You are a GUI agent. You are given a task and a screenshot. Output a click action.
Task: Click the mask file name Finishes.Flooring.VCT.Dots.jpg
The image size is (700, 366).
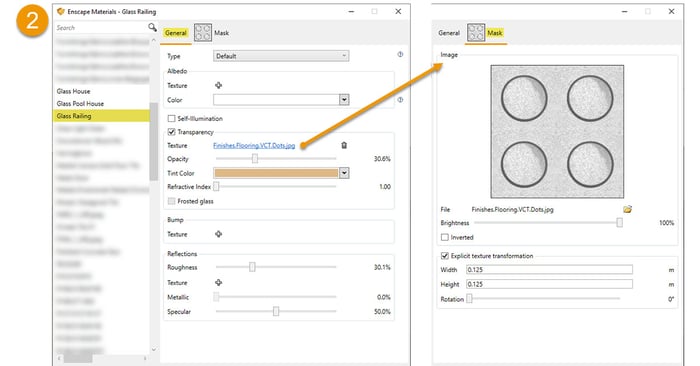pos(512,209)
